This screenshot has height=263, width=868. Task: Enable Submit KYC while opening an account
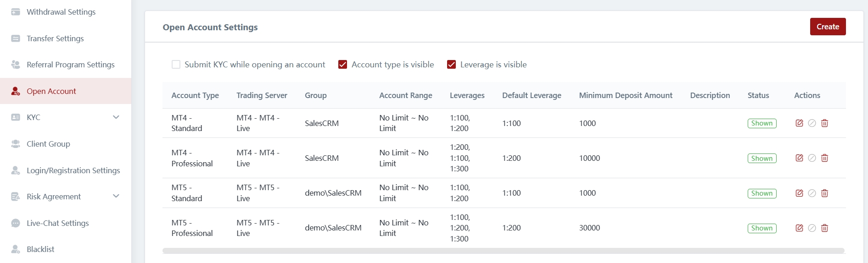click(176, 65)
